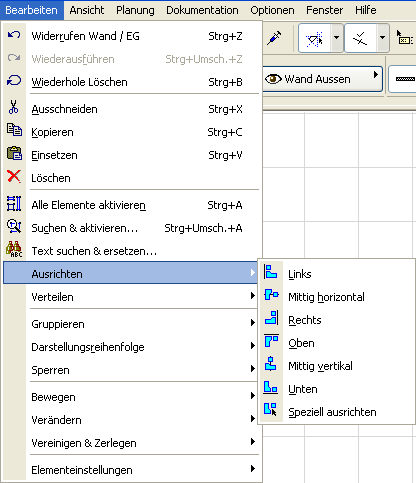Image resolution: width=416 pixels, height=483 pixels.
Task: Click the undo arrow icon beside Widerrufen
Action: click(x=14, y=35)
